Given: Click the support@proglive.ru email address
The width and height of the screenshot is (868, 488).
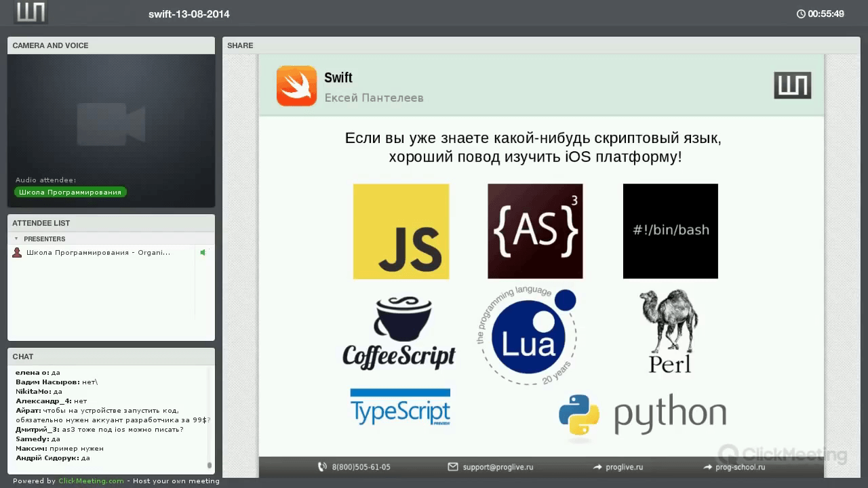Looking at the screenshot, I should [x=498, y=467].
